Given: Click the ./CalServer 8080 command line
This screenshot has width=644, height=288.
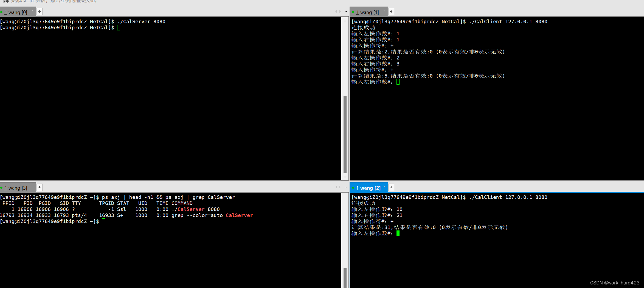Looking at the screenshot, I should click(83, 22).
